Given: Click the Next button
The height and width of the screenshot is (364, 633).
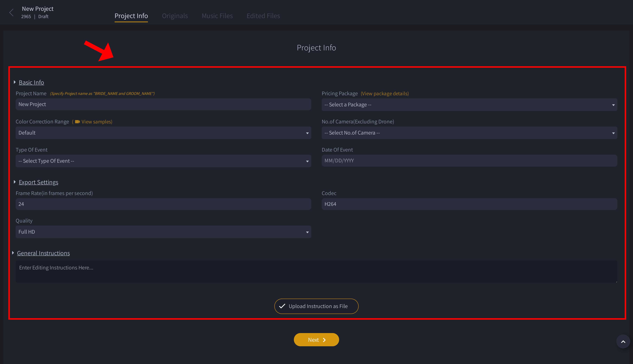Looking at the screenshot, I should pyautogui.click(x=316, y=340).
